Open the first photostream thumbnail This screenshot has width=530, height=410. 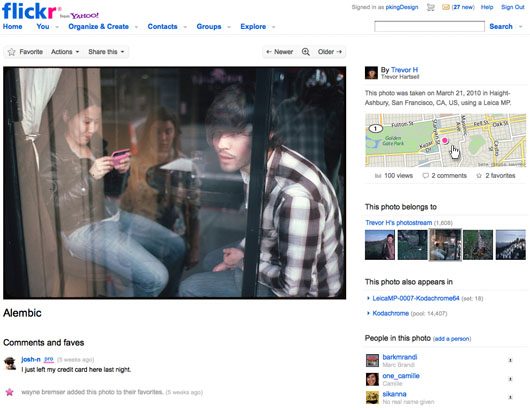click(x=380, y=245)
